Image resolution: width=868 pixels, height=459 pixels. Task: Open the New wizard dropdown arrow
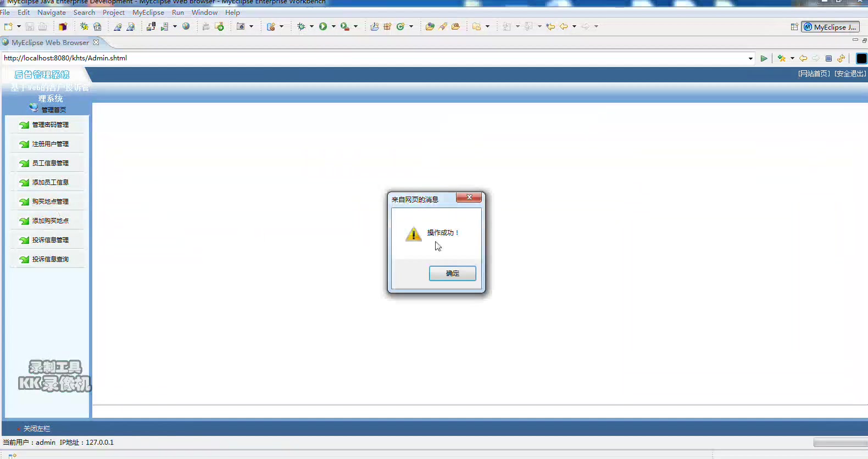pyautogui.click(x=19, y=26)
